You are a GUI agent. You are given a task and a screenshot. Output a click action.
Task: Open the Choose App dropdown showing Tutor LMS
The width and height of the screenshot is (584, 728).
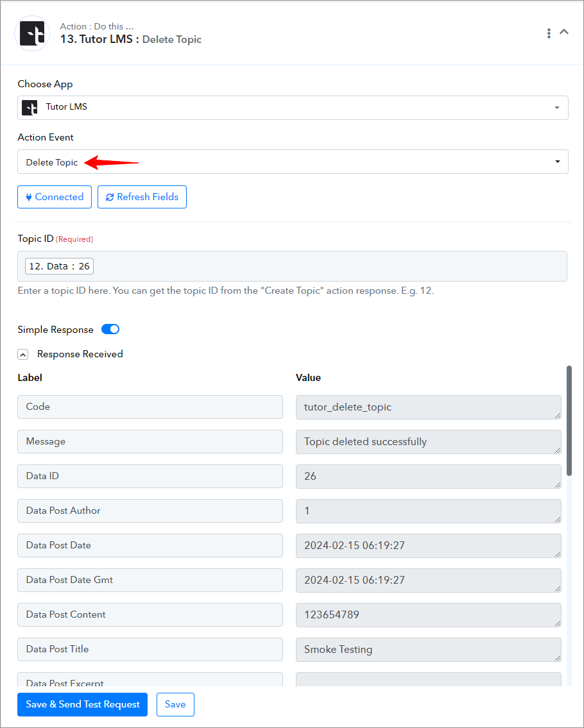(x=293, y=108)
